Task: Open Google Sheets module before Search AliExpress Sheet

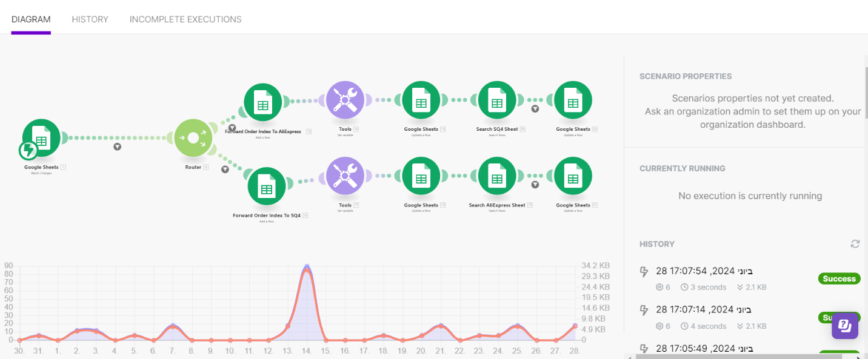Action: [x=421, y=176]
